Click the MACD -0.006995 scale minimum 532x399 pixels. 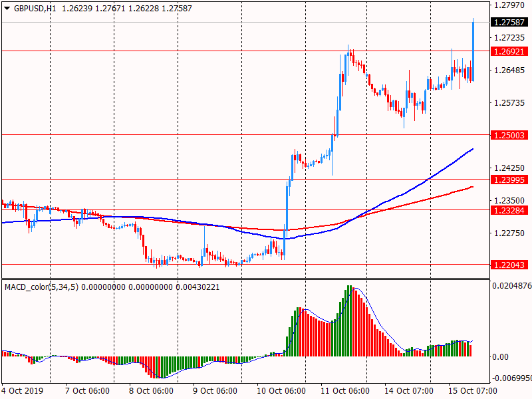[511, 378]
